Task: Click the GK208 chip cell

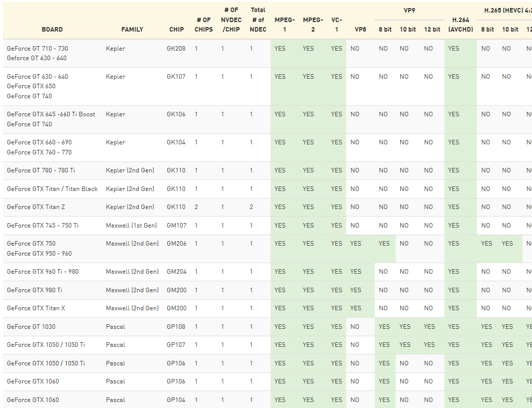Action: (x=176, y=49)
